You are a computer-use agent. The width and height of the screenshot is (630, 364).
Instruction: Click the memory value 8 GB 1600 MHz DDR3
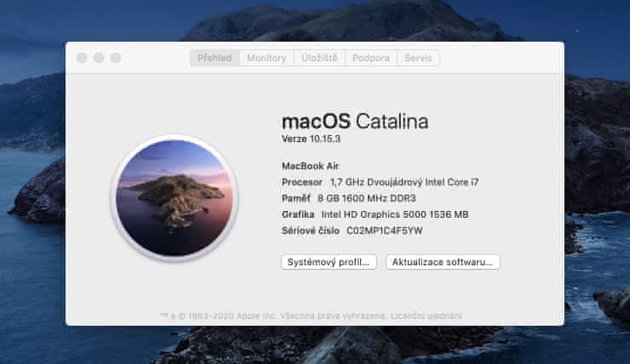[366, 198]
